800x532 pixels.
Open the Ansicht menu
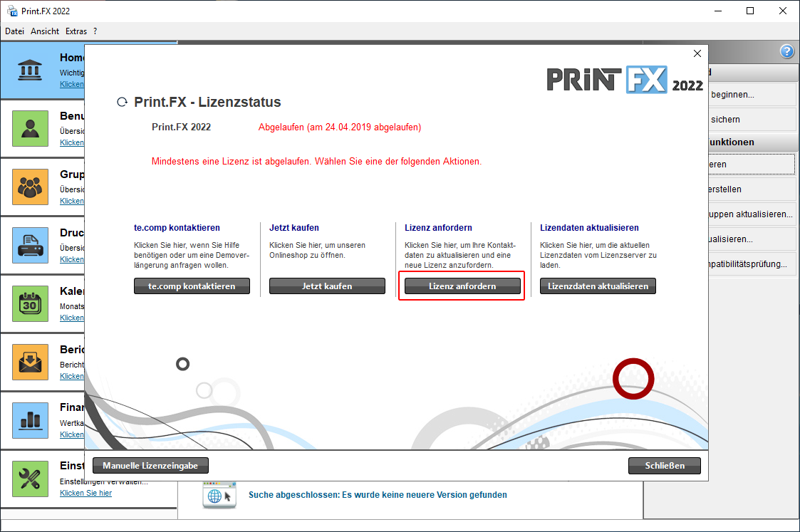click(45, 31)
